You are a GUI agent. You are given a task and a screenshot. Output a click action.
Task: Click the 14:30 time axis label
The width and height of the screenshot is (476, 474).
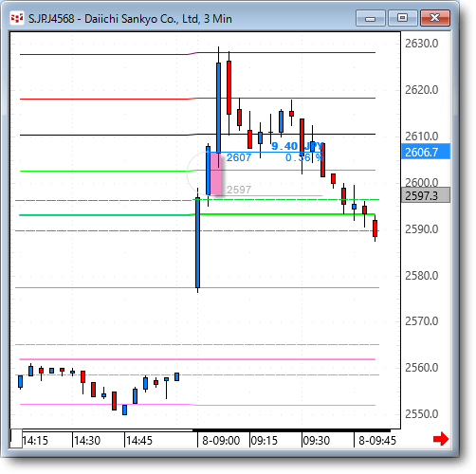coord(87,440)
